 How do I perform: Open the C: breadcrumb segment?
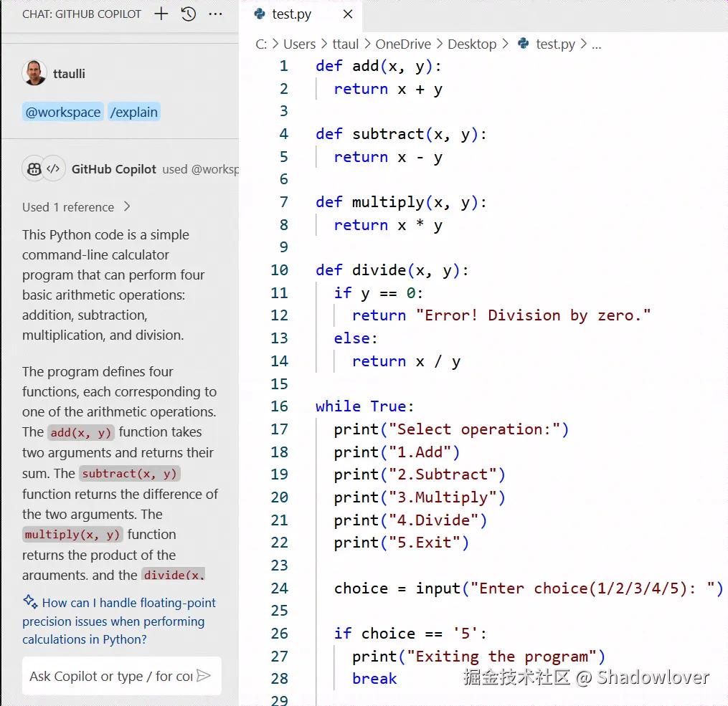pos(261,44)
